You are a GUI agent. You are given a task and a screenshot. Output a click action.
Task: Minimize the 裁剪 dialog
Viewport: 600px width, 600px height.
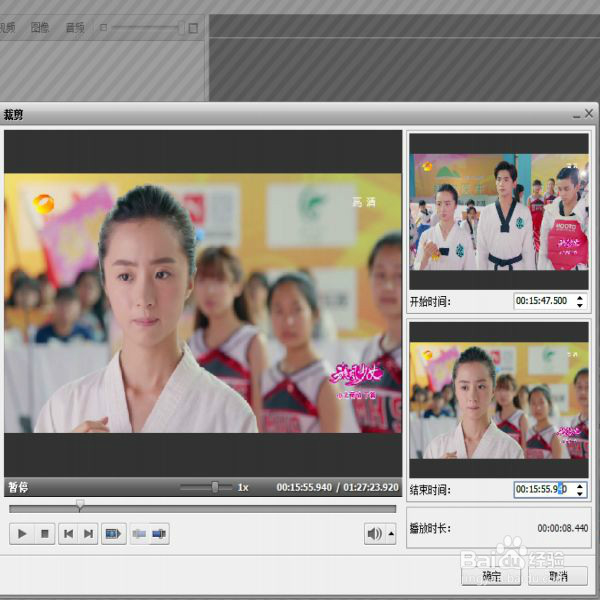577,115
